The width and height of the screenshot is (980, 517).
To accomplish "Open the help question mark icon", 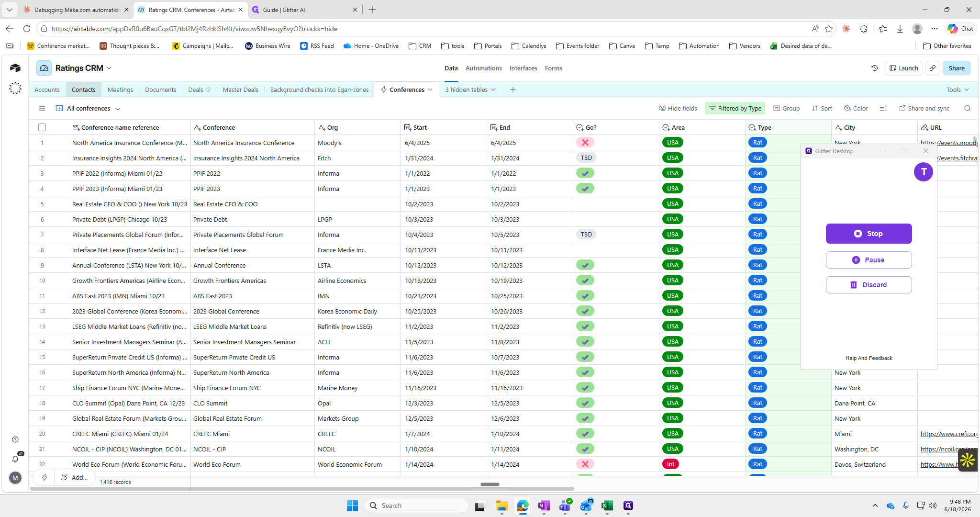I will click(x=15, y=439).
